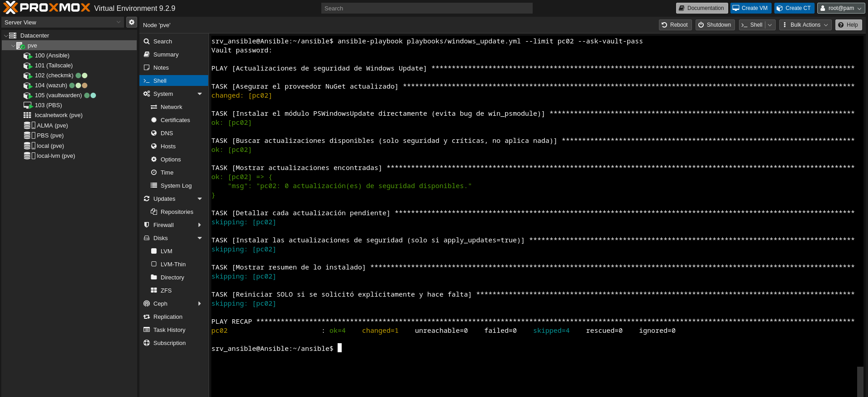Select the PBS (pve) storage
This screenshot has width=868, height=397.
coord(50,136)
